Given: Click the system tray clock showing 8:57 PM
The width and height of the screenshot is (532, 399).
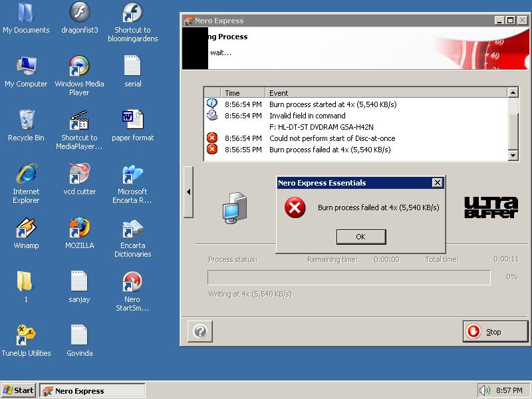Looking at the screenshot, I should [x=509, y=390].
